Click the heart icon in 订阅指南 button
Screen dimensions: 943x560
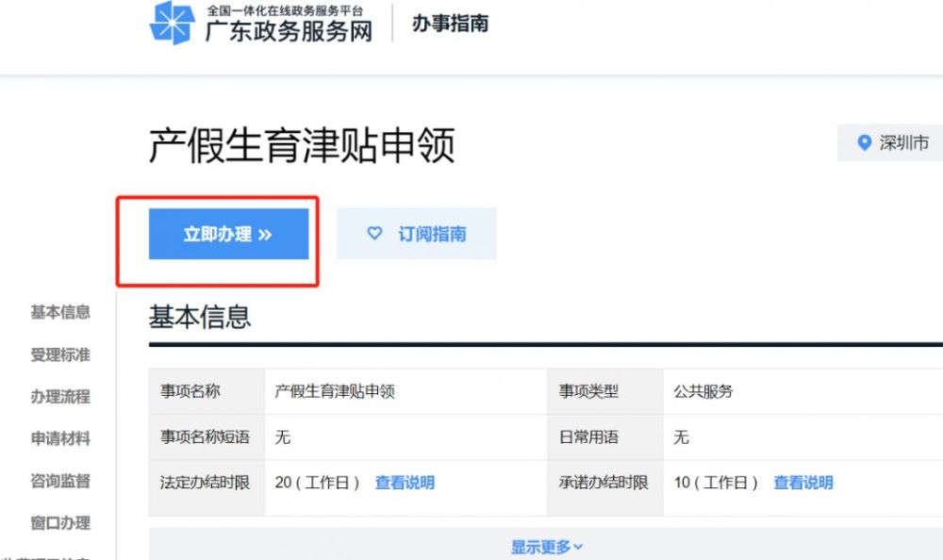[374, 233]
